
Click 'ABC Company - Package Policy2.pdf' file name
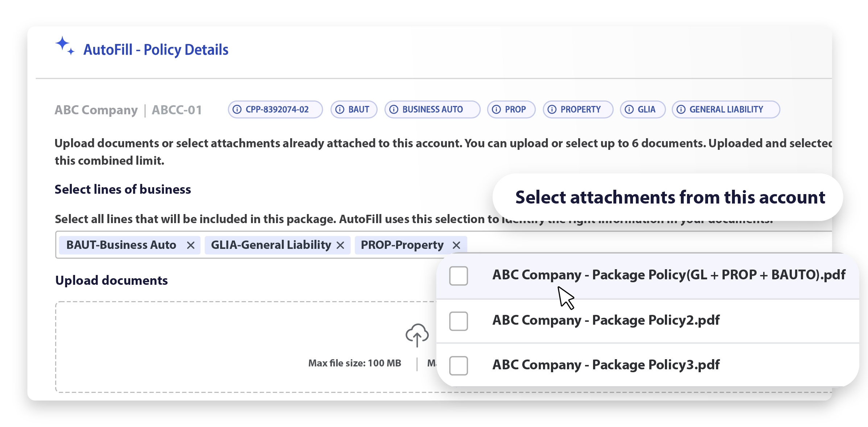(x=606, y=320)
